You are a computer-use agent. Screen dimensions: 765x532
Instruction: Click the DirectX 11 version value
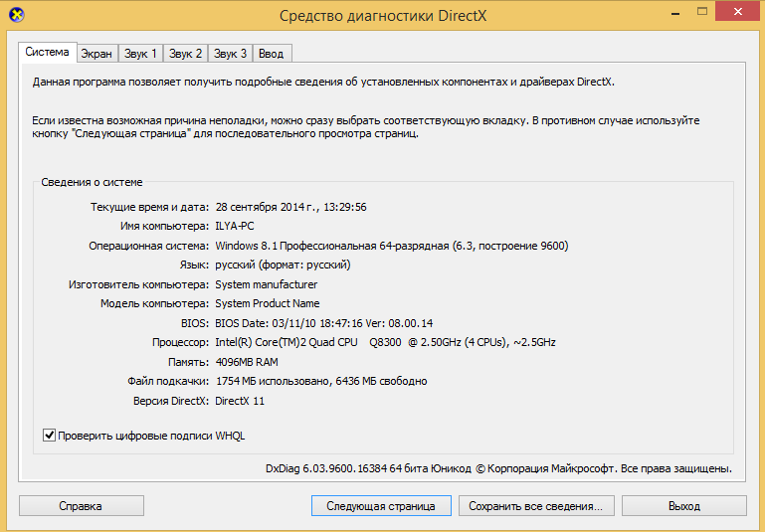click(x=240, y=401)
